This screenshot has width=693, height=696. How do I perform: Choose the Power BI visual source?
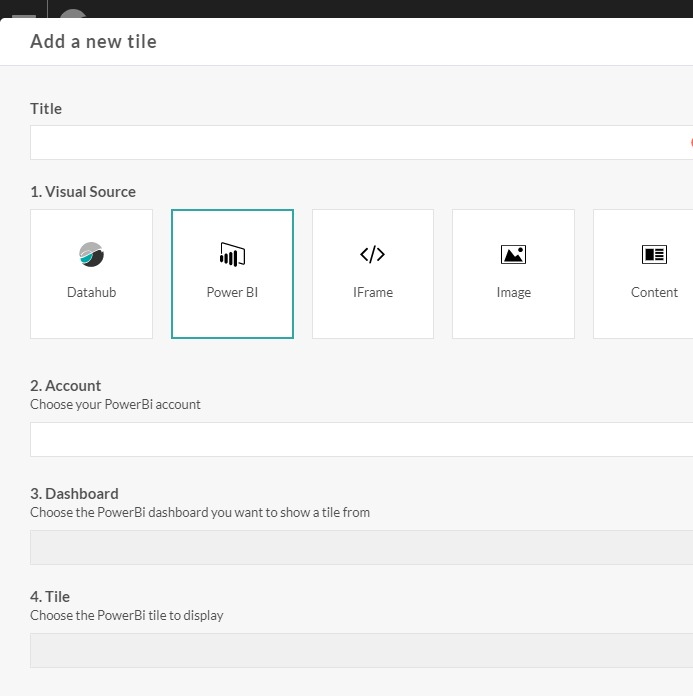[x=232, y=274]
